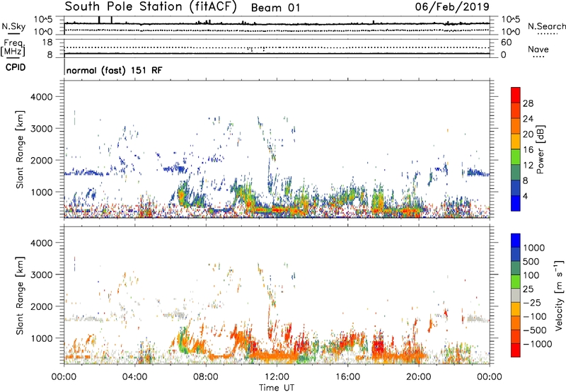Click the 'CPID' label
This screenshot has height=392, width=566.
coord(16,67)
